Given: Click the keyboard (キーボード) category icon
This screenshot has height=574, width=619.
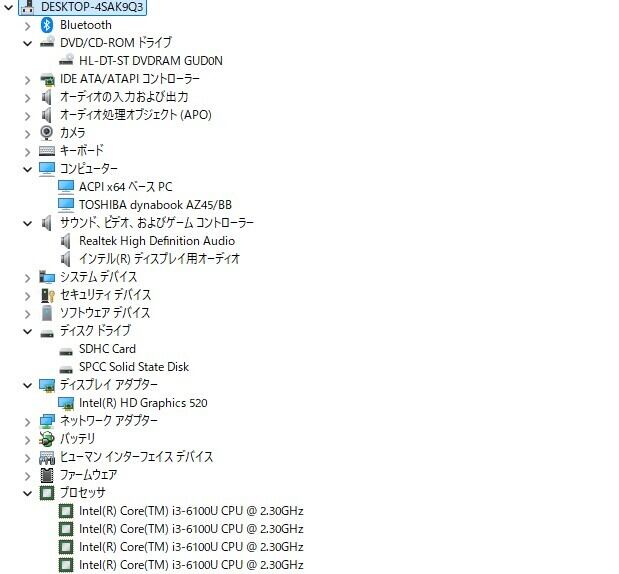Looking at the screenshot, I should pos(47,151).
